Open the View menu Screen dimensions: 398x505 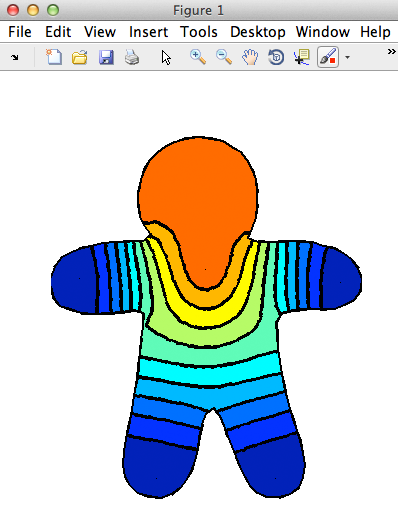pyautogui.click(x=100, y=32)
